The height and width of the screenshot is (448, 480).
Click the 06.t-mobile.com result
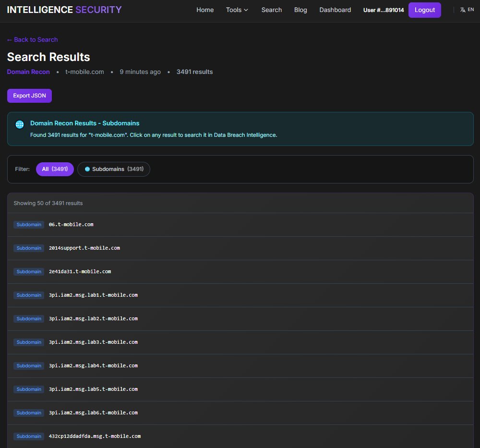[240, 224]
